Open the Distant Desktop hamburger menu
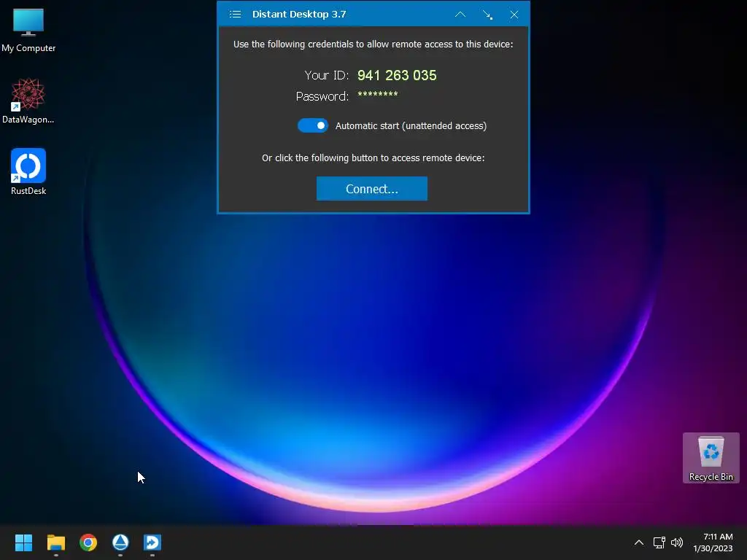Image resolution: width=747 pixels, height=560 pixels. pos(235,15)
